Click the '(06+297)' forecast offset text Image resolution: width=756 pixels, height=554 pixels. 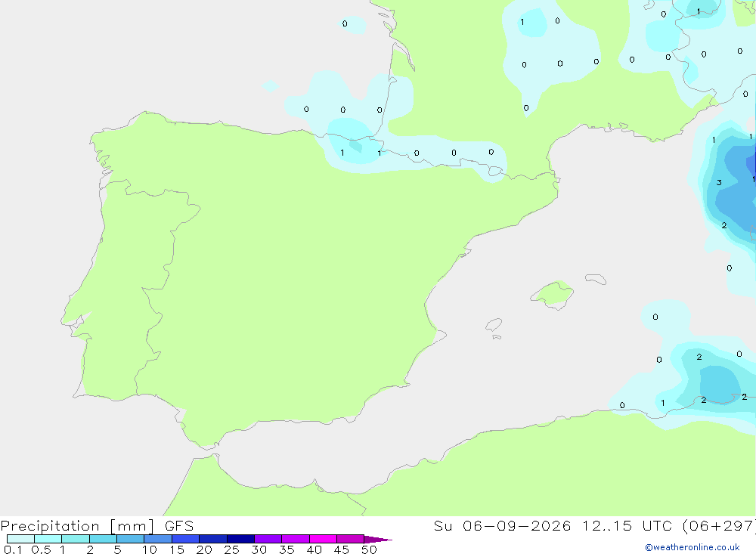719,526
